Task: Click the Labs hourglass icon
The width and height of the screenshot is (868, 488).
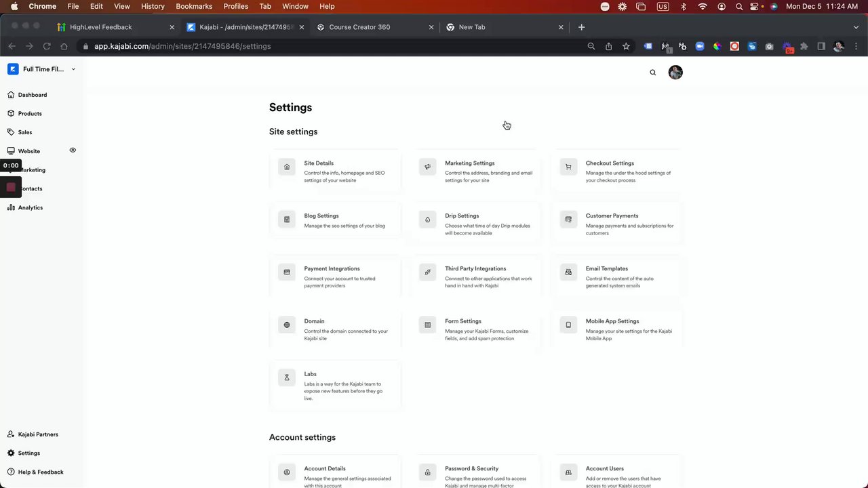Action: 287,378
